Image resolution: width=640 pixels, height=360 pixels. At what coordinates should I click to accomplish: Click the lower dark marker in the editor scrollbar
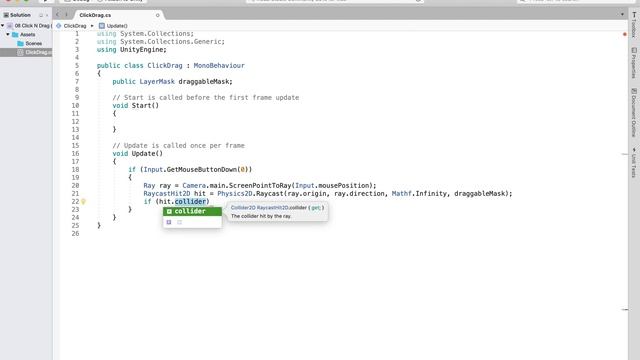[624, 310]
